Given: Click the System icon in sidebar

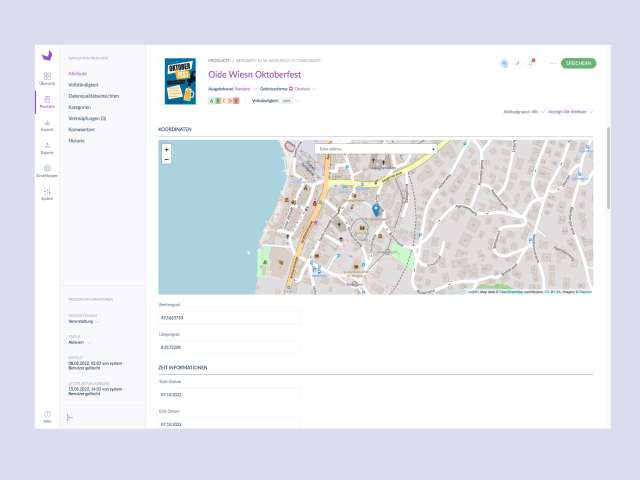Looking at the screenshot, I should pos(47,192).
